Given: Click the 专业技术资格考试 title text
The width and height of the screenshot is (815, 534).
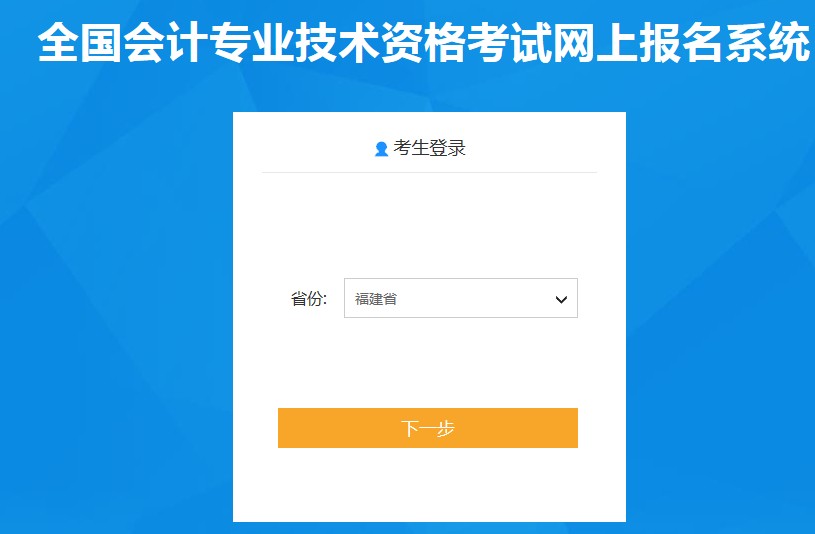Looking at the screenshot, I should click(381, 43).
